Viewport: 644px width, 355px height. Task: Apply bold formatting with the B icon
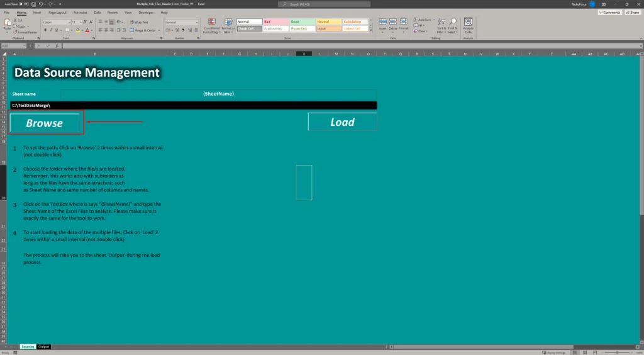point(45,30)
